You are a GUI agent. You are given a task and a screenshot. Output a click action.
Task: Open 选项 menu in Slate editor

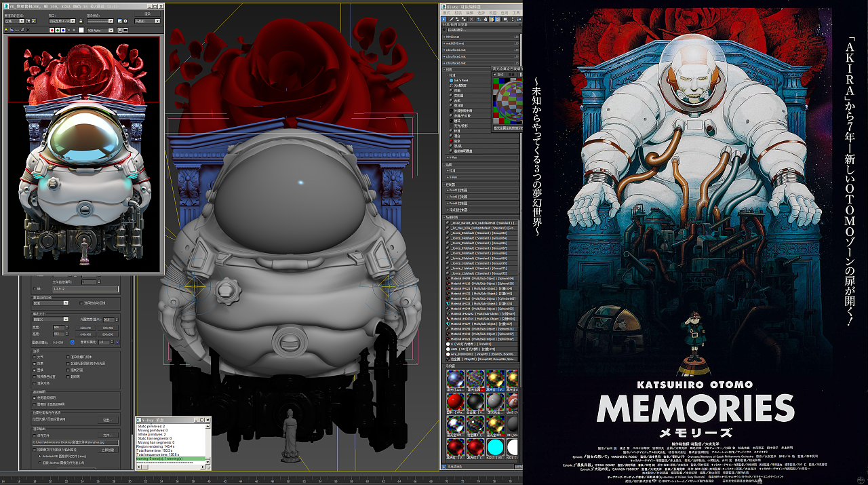point(505,13)
